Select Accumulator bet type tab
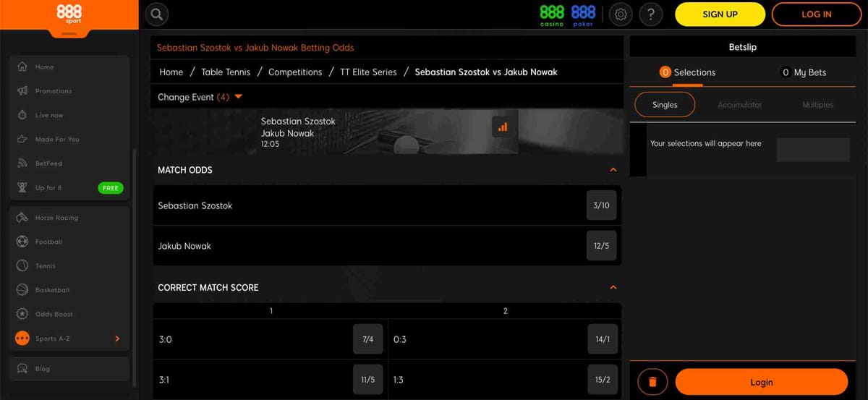Screen dimensions: 868x400 coord(739,105)
